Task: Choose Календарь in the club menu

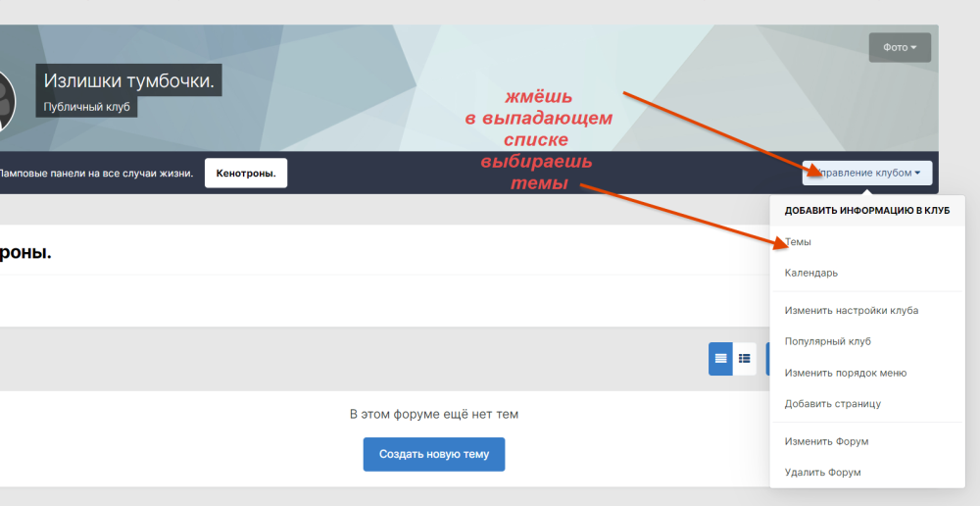Action: tap(810, 273)
